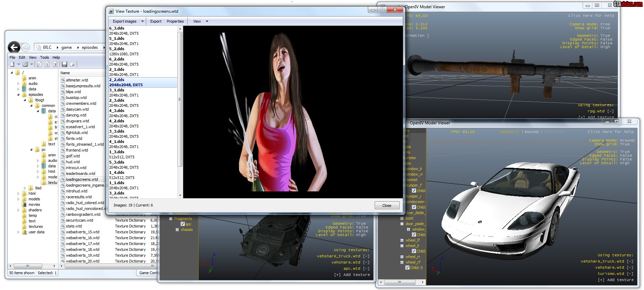Click the magnifier search toolbar icon

pyautogui.click(x=39, y=64)
